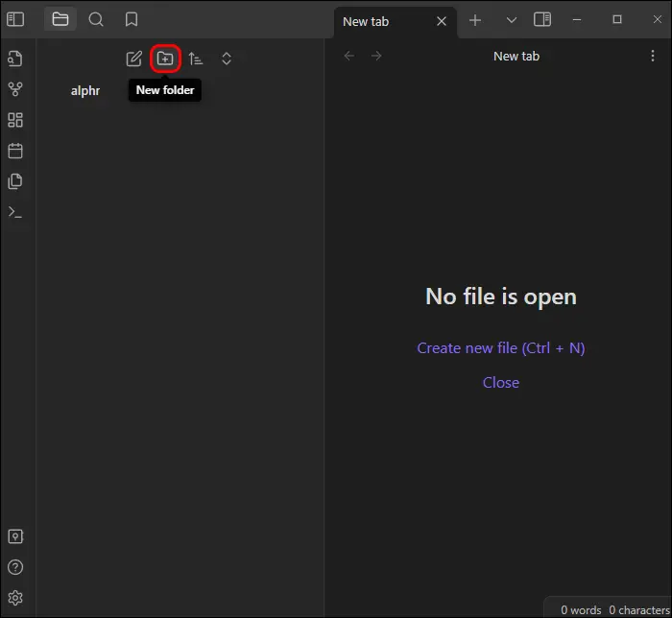Toggle the left sidebar collapse icon
672x618 pixels.
pyautogui.click(x=15, y=19)
